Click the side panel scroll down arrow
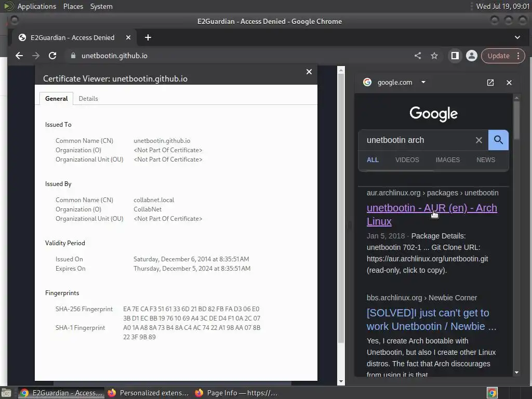532x399 pixels. (517, 373)
